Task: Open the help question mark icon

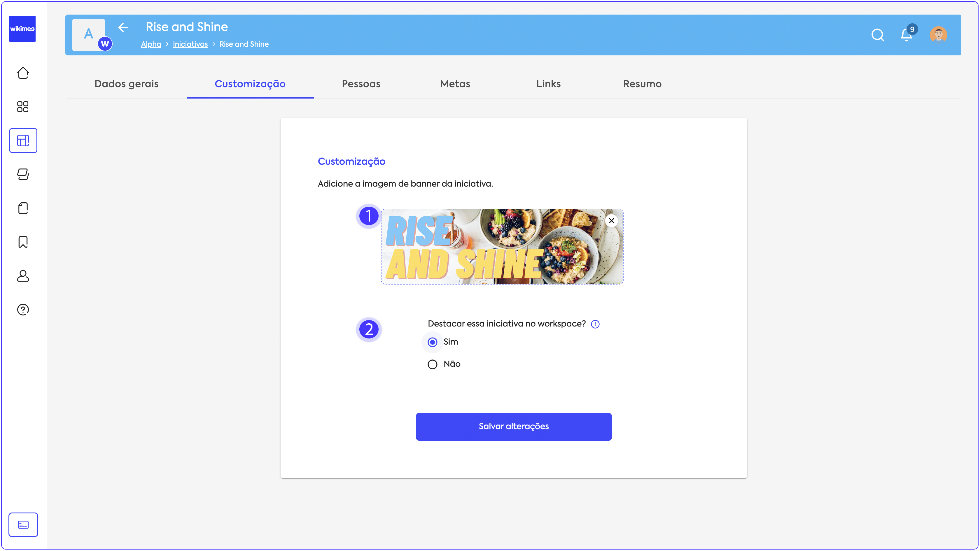Action: coord(23,310)
